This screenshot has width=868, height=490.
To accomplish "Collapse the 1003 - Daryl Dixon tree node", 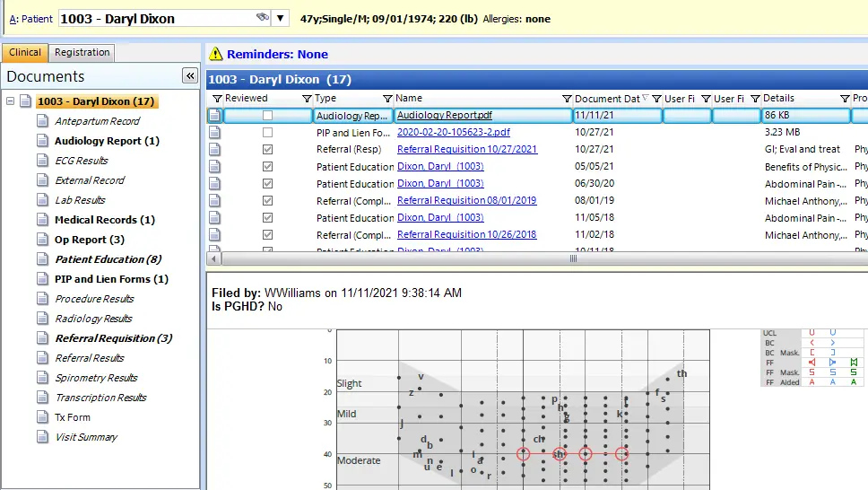I will (x=11, y=101).
